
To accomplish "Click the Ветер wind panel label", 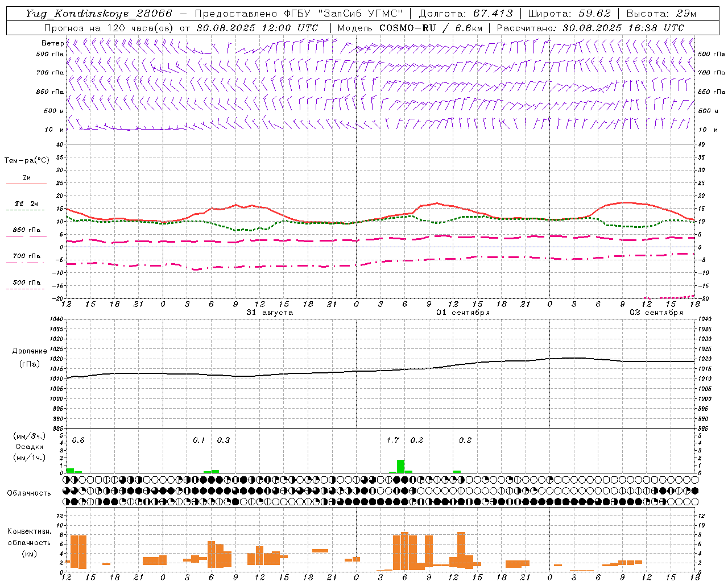I will point(52,43).
